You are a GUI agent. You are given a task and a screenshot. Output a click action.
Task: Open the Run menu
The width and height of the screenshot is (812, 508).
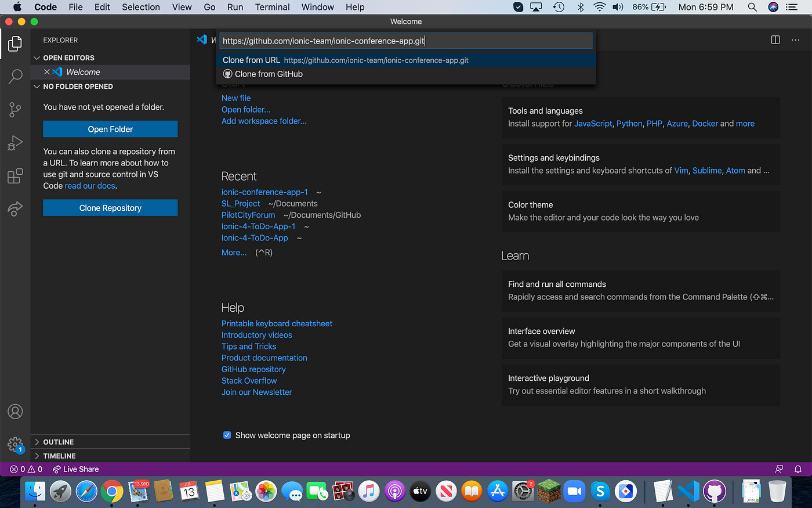(x=235, y=7)
